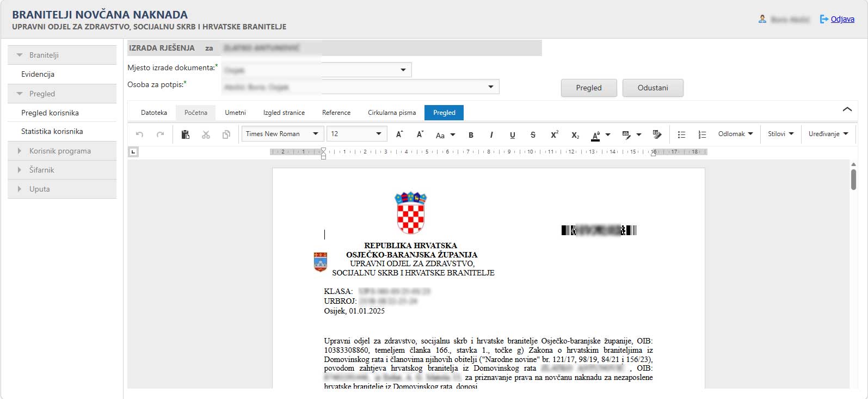Image resolution: width=868 pixels, height=399 pixels.
Task: Toggle superscript formatting
Action: click(555, 134)
